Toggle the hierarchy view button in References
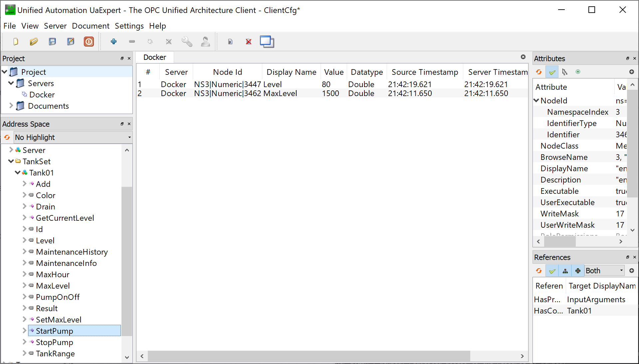This screenshot has width=639, height=364. click(565, 271)
